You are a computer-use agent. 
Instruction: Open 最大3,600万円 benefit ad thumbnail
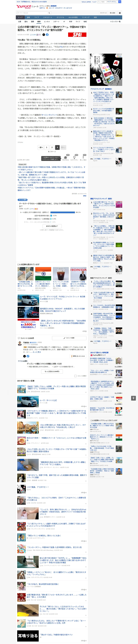[x=28, y=324]
